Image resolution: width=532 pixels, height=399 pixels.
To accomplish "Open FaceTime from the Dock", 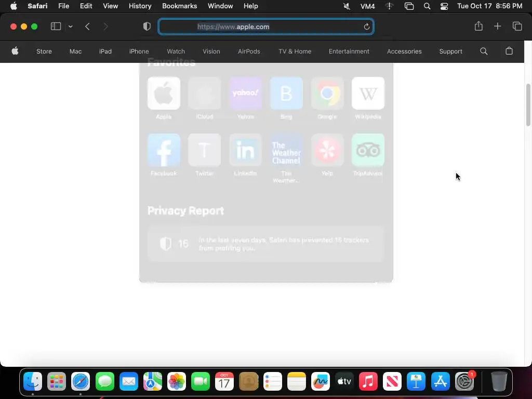I will (201, 381).
